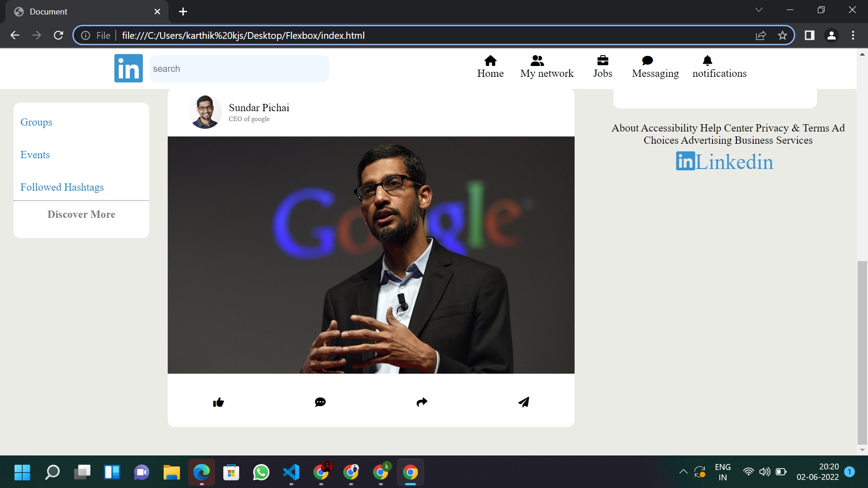Like the Sundar Pichai post
Viewport: 868px width, 488px height.
[x=218, y=402]
